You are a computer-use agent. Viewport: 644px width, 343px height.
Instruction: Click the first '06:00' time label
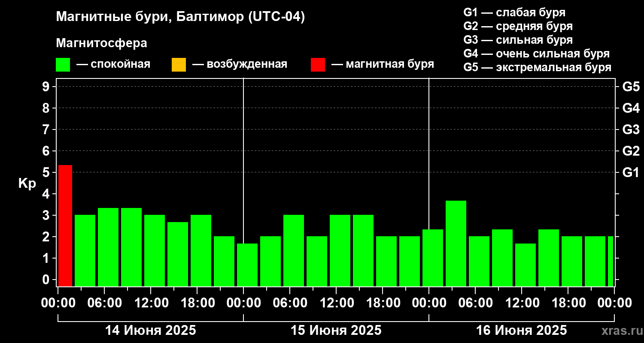[106, 303]
